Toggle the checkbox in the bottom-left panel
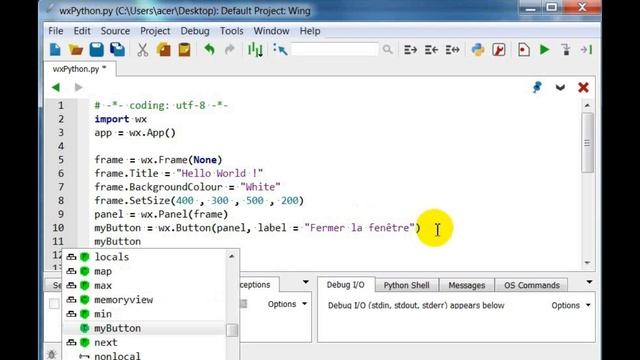Image resolution: width=640 pixels, height=360 pixels. coord(54,304)
